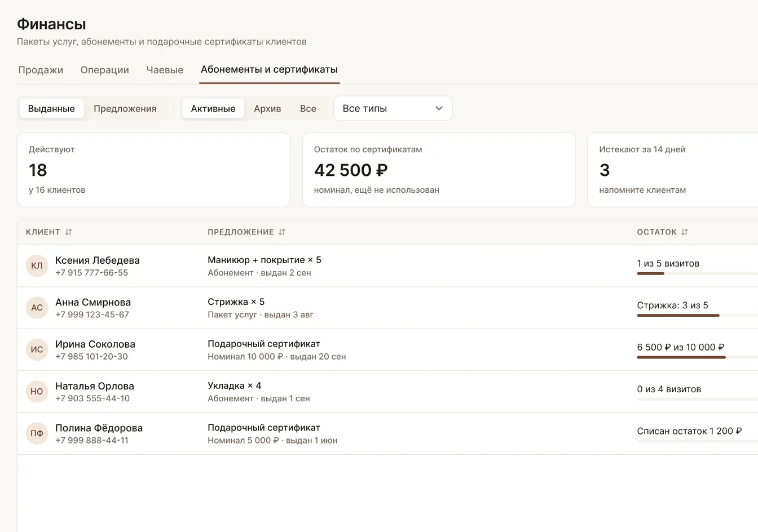758x532 pixels.
Task: Click phone number +7 985 101-20-30
Action: click(92, 356)
